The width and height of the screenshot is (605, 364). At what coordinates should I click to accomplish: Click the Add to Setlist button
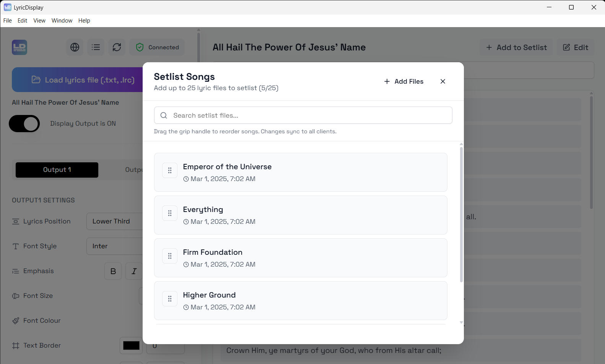tap(516, 47)
